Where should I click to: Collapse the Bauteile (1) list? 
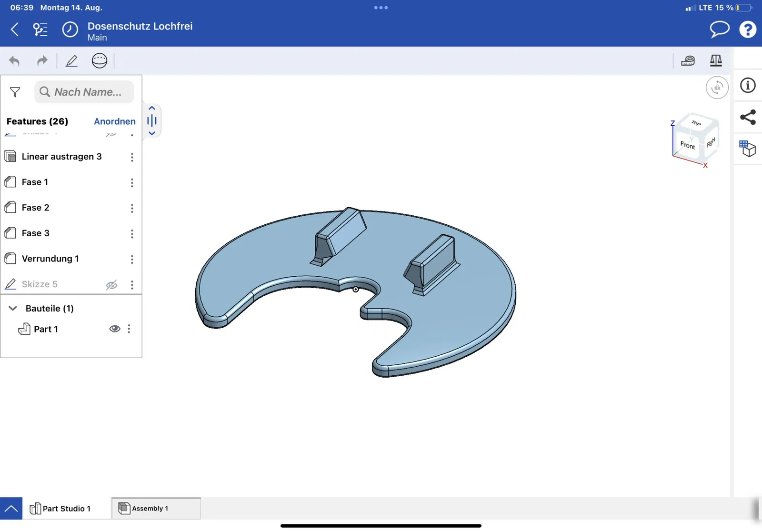(13, 309)
